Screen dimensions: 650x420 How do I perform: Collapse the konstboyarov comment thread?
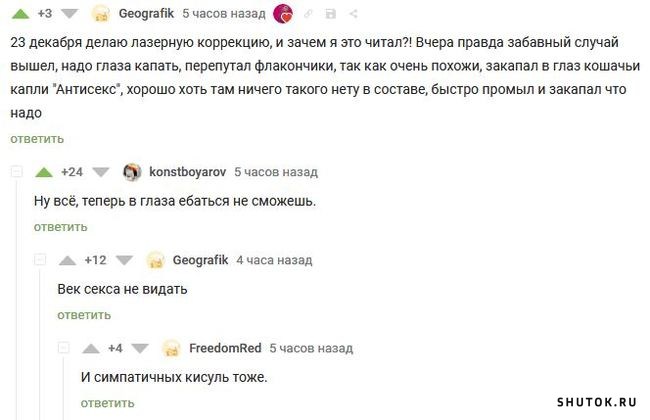point(17,172)
